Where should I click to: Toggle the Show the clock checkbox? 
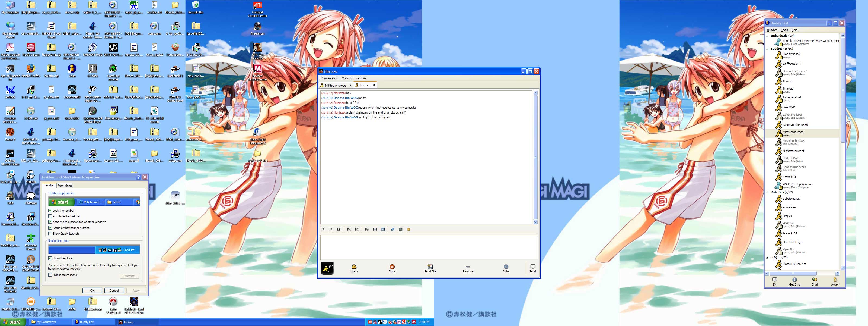pyautogui.click(x=50, y=258)
